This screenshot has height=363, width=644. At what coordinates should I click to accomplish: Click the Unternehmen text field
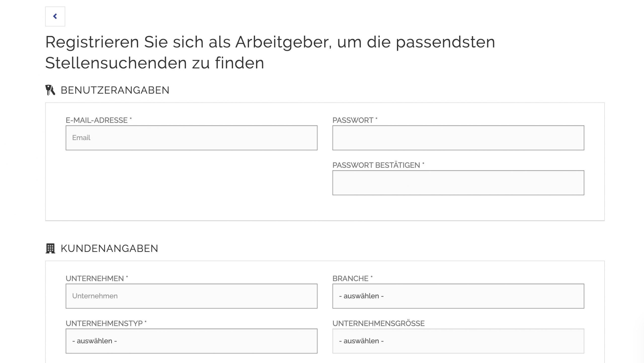point(192,296)
